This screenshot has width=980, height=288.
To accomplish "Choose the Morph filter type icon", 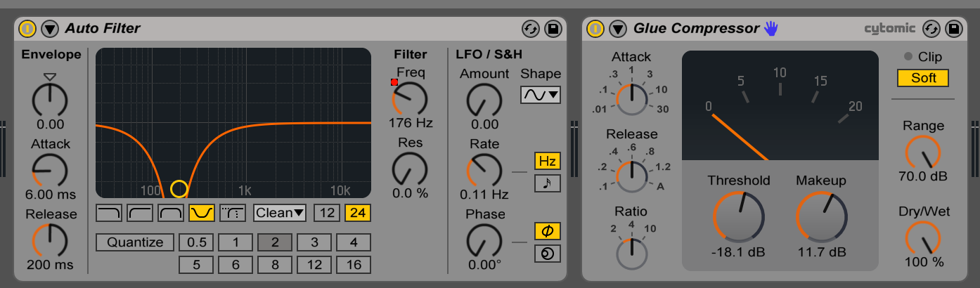I will pyautogui.click(x=233, y=213).
